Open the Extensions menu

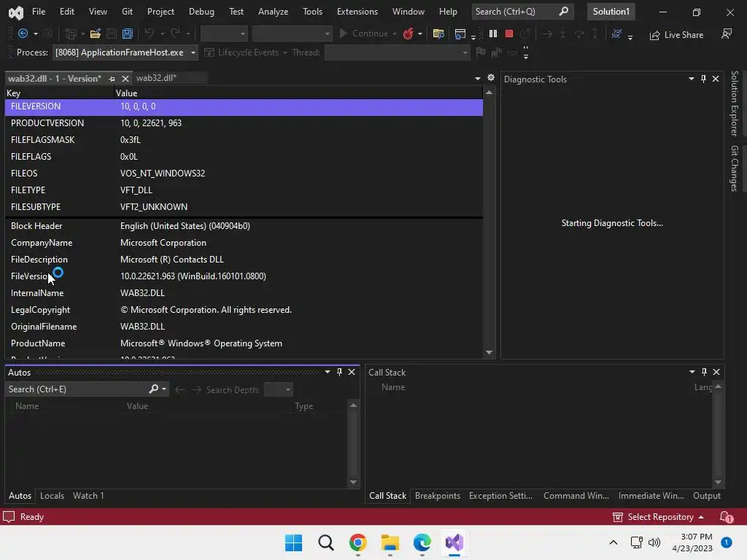click(x=357, y=12)
